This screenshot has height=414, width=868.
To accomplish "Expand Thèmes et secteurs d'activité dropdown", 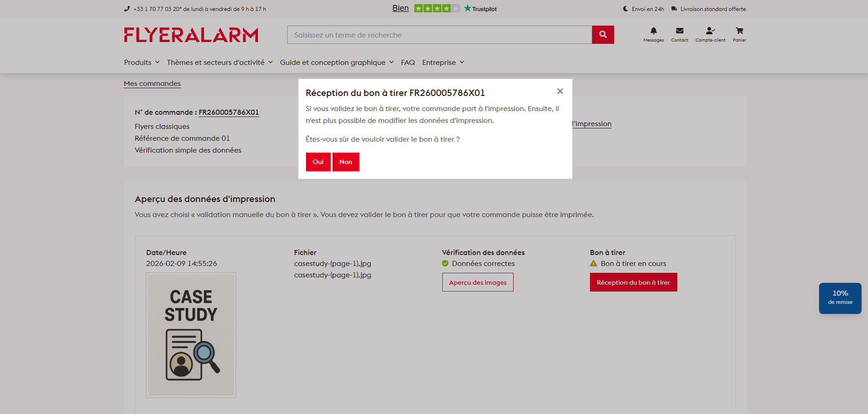I will point(220,63).
